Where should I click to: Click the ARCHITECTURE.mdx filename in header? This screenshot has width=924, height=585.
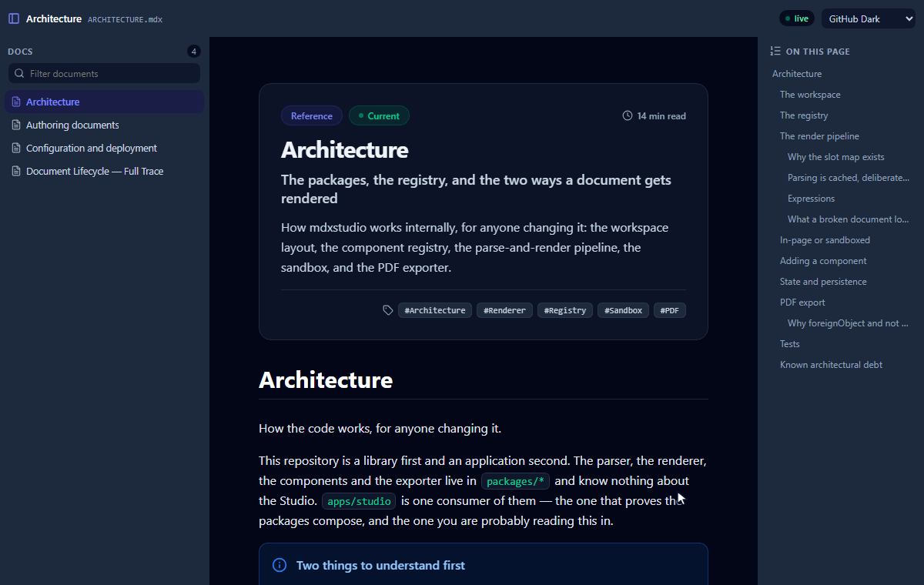[x=125, y=19]
